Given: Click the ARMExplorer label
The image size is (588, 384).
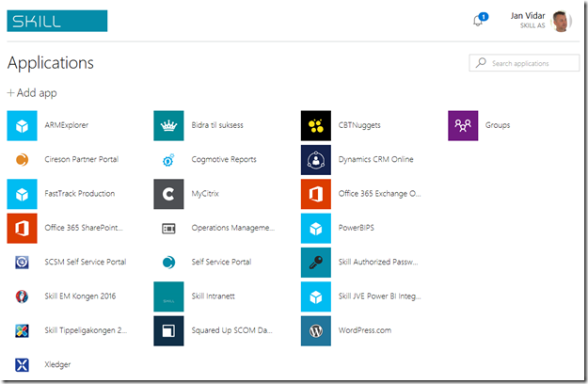Looking at the screenshot, I should 67,125.
